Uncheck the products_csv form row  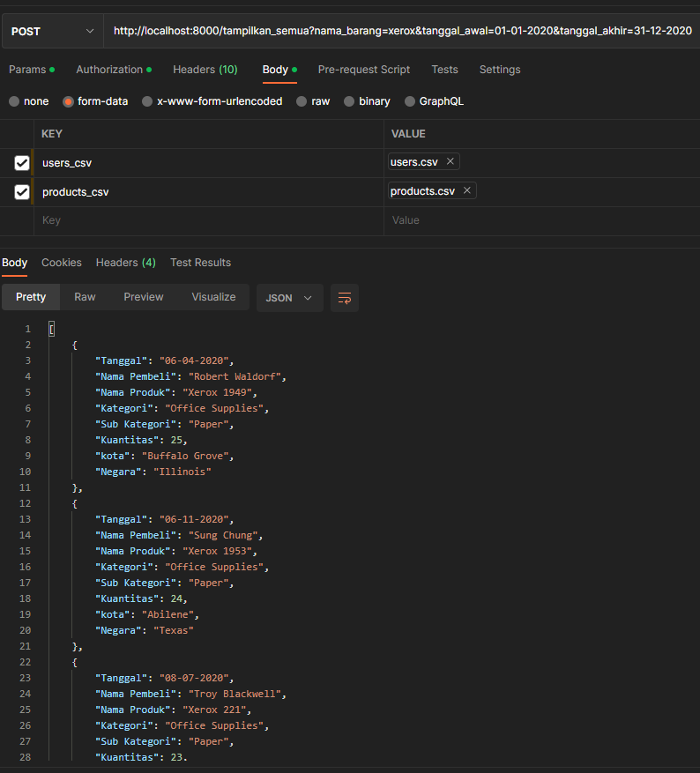pyautogui.click(x=21, y=191)
